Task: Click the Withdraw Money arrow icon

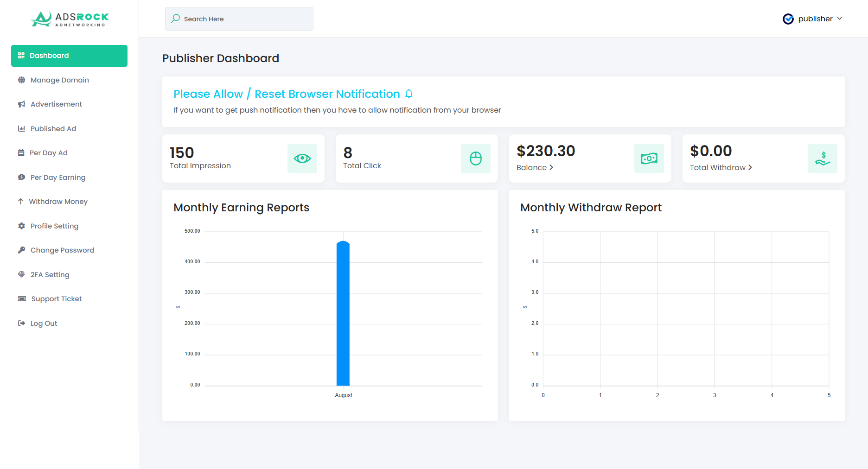Action: pyautogui.click(x=21, y=201)
